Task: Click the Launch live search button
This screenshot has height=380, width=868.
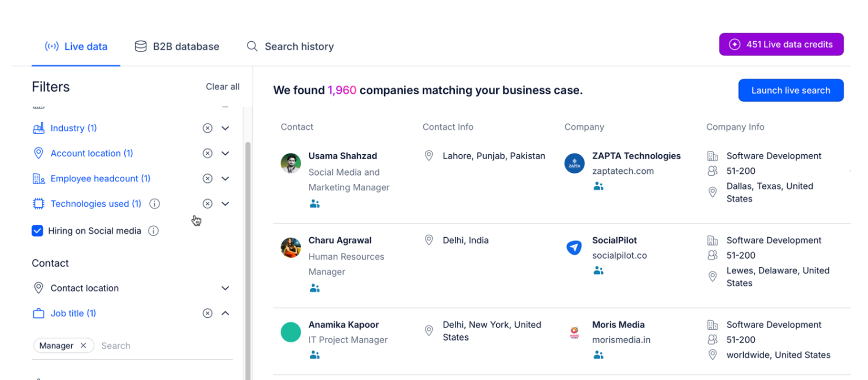Action: tap(790, 90)
